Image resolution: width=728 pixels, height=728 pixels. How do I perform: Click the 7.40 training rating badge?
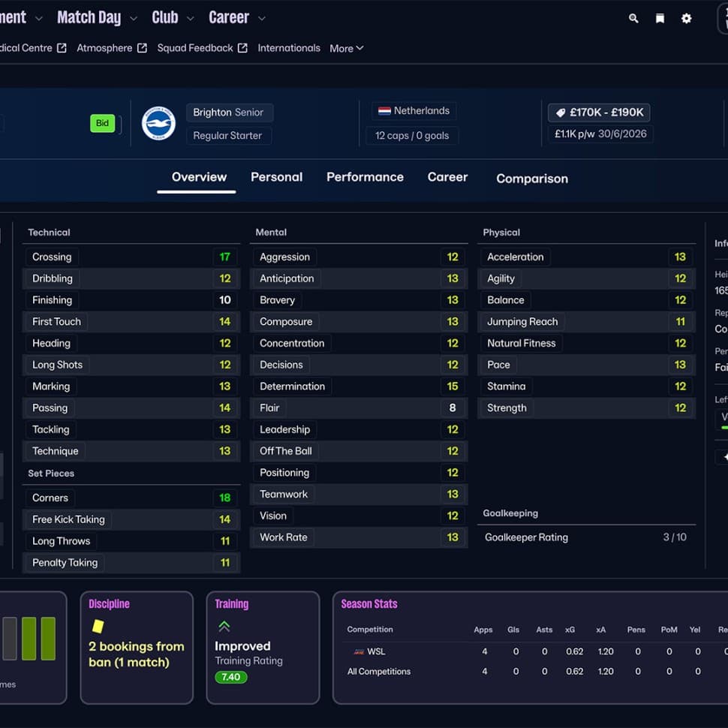click(x=231, y=677)
